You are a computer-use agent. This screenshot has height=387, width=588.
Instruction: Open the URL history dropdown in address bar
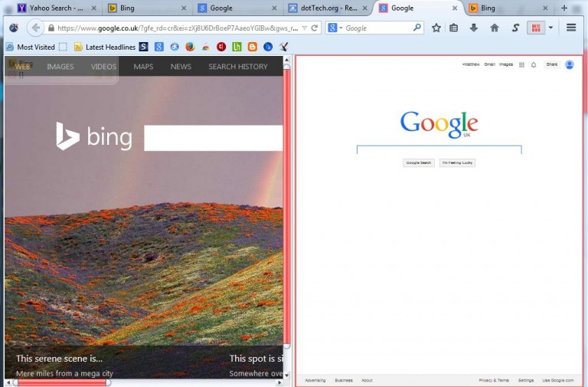click(x=305, y=28)
